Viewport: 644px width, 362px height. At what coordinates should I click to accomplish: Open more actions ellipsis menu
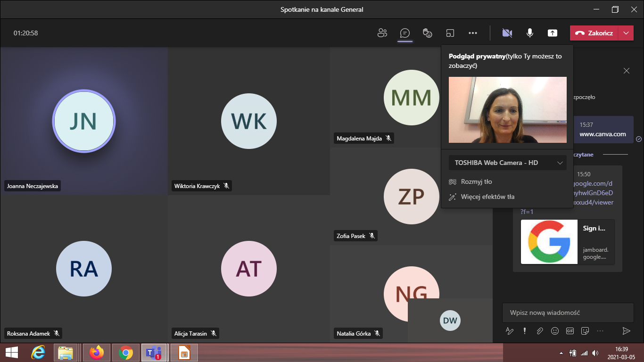[473, 33]
